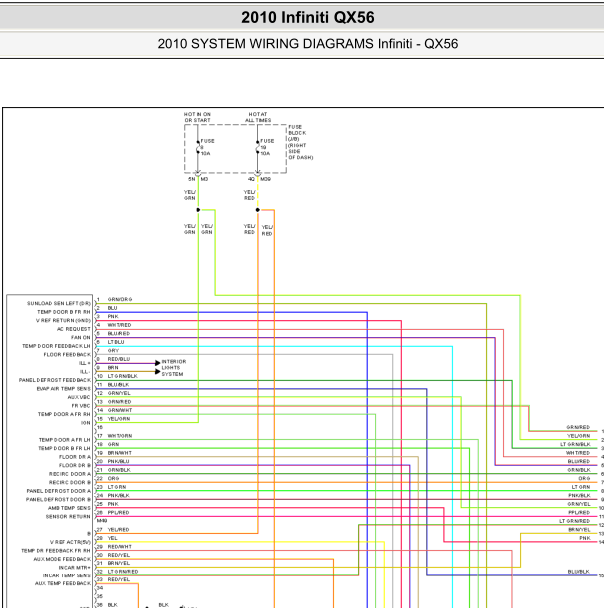604x608 pixels.
Task: Click the 'INTERIOR LIGHTS SYSTEM' reference text
Action: (x=174, y=368)
